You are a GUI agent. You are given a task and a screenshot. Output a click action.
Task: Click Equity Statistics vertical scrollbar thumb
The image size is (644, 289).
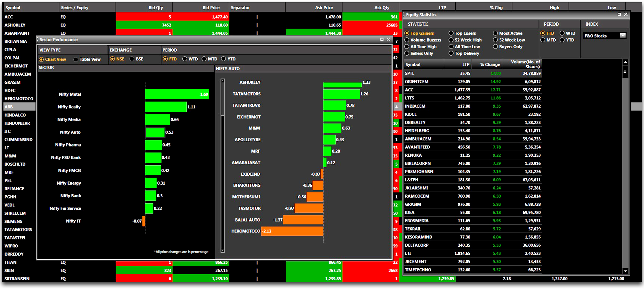[625, 71]
